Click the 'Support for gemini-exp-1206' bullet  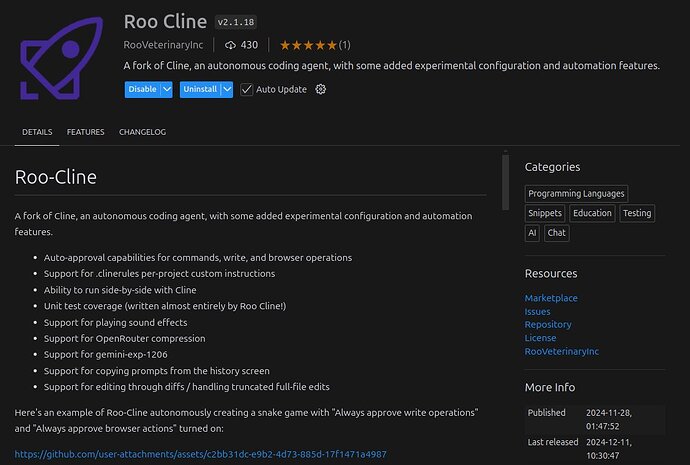(106, 355)
